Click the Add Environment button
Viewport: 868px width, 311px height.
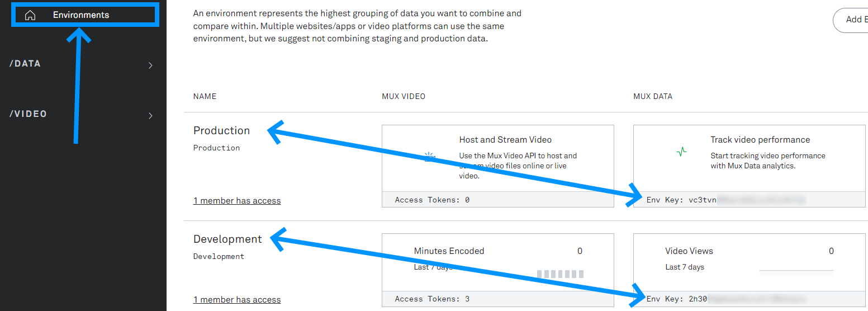pyautogui.click(x=850, y=20)
